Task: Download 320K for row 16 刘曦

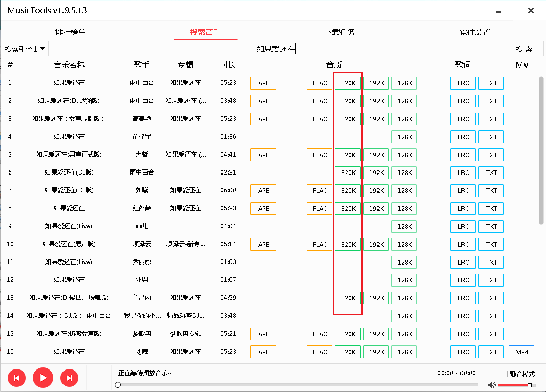Action: [x=348, y=352]
